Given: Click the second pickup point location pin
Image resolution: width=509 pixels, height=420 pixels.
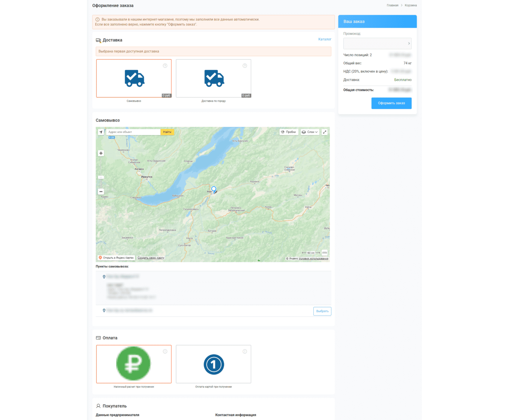Looking at the screenshot, I should (x=104, y=310).
